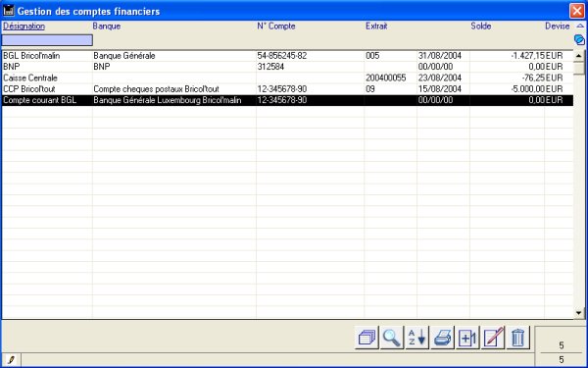Click the date 31/08/2004
This screenshot has height=368, width=588.
click(x=440, y=56)
